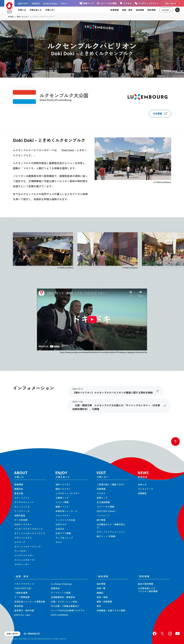Open the 2023.10.13 construction contract news item
The width and height of the screenshot is (184, 644).
tap(116, 391)
